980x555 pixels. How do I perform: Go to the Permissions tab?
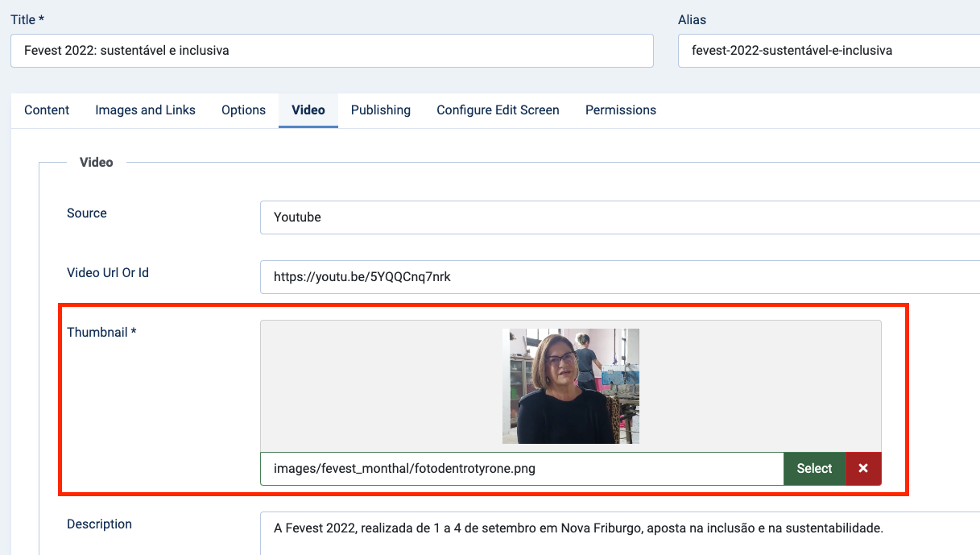click(x=621, y=110)
